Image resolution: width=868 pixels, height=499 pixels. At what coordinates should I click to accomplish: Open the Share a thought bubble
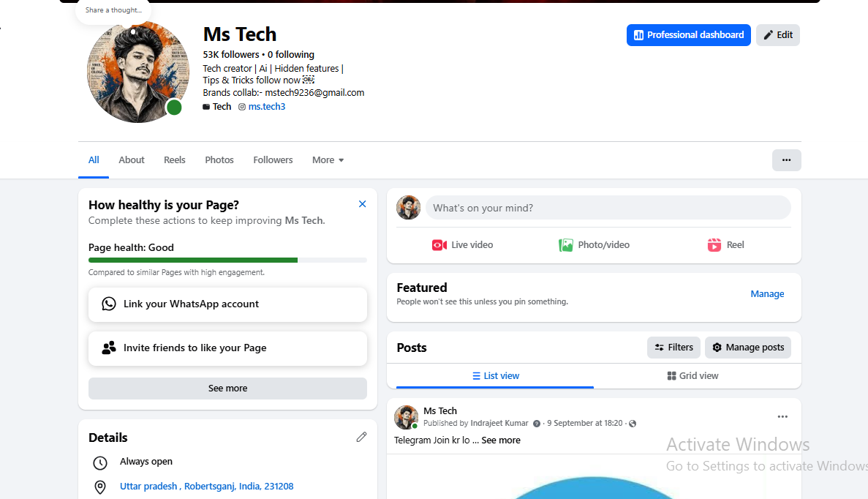[113, 10]
